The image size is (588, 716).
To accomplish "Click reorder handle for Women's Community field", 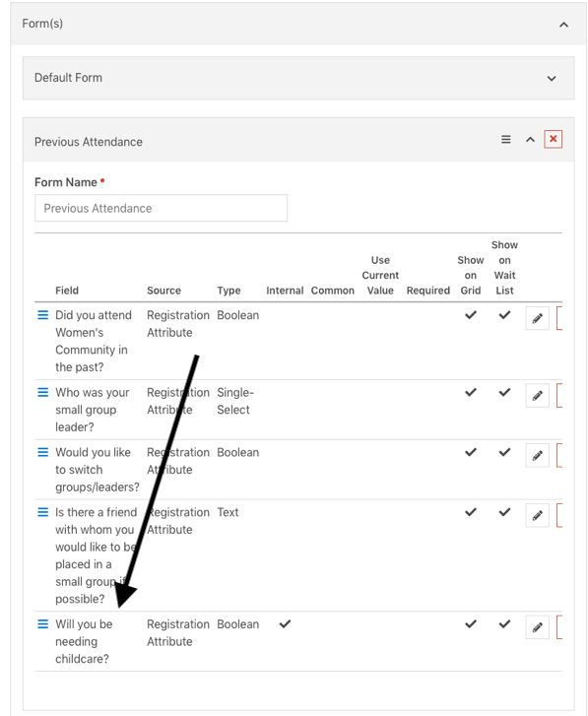I will point(43,315).
